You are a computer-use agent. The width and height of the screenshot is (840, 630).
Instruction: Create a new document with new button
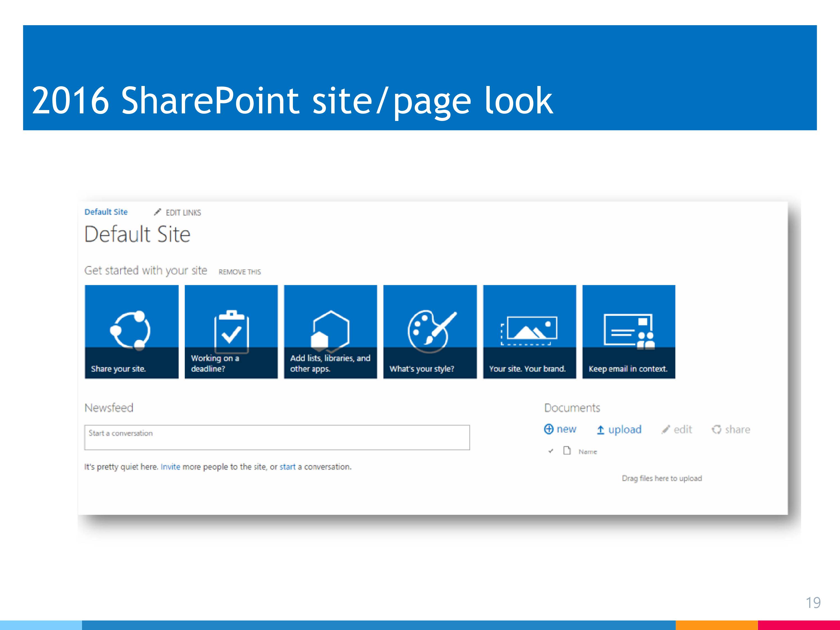click(560, 429)
